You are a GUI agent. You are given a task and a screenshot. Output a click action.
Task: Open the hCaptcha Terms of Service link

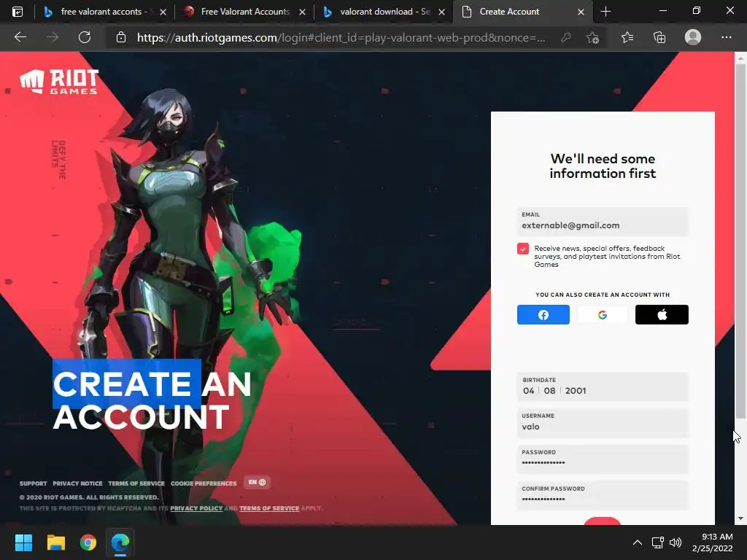(269, 508)
